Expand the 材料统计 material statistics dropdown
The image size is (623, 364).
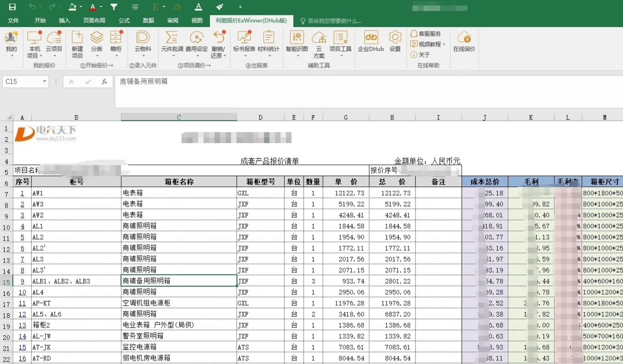click(x=269, y=56)
